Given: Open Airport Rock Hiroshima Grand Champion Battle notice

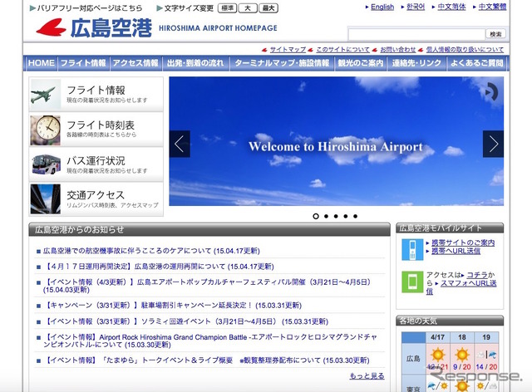Looking at the screenshot, I should [x=210, y=341].
